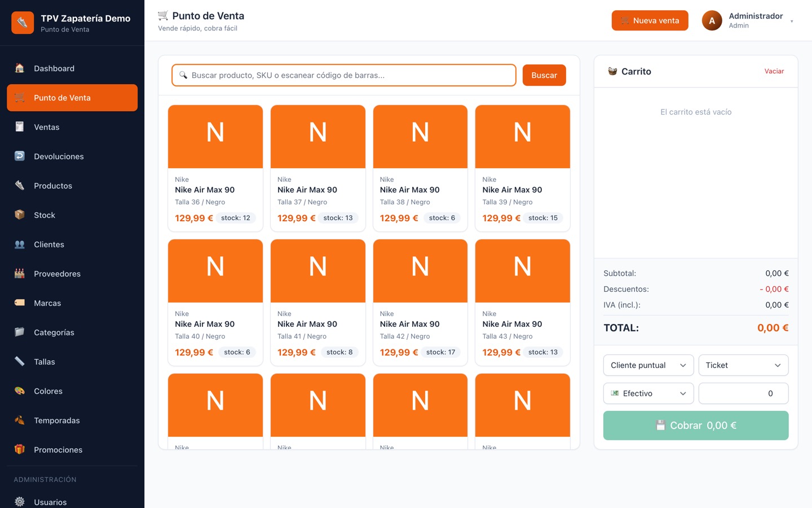Click the Promociones gift icon
The width and height of the screenshot is (812, 508).
(20, 450)
